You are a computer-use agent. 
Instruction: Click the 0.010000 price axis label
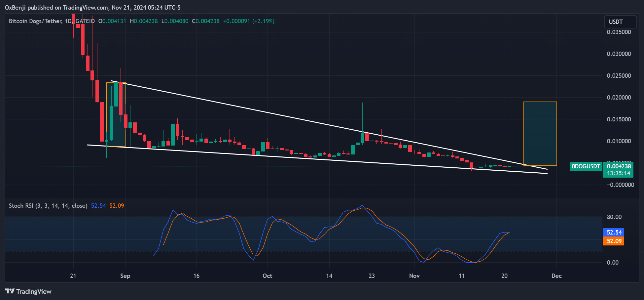click(619, 141)
